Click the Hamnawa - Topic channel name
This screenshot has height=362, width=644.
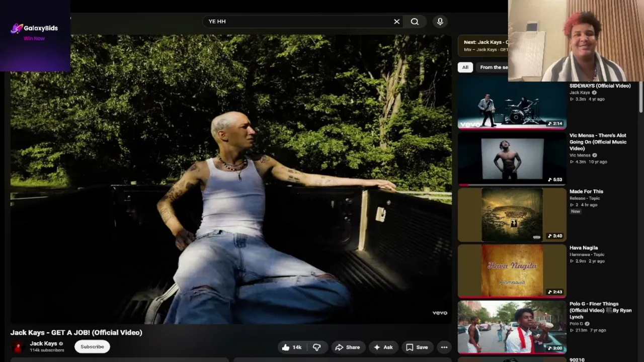[x=587, y=254]
